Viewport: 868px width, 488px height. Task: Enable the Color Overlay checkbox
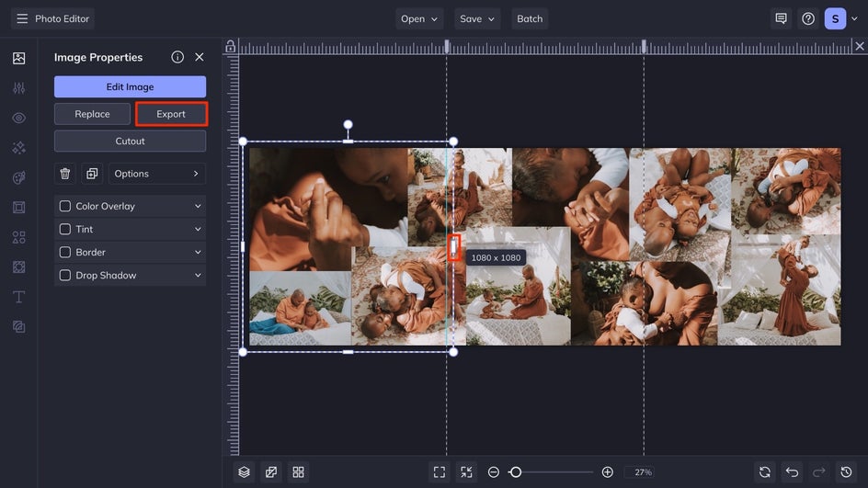65,207
